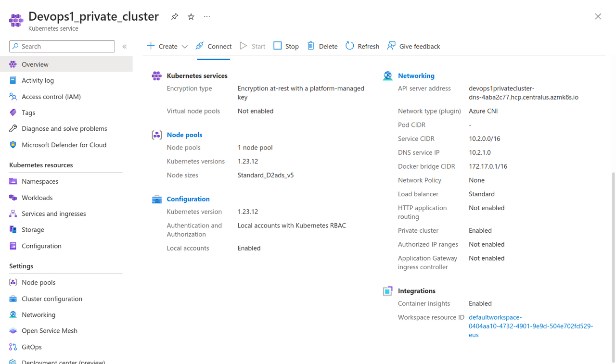Screen dimensions: 616x364
Task: Follow the Configuration heading link
Action: coord(188,199)
